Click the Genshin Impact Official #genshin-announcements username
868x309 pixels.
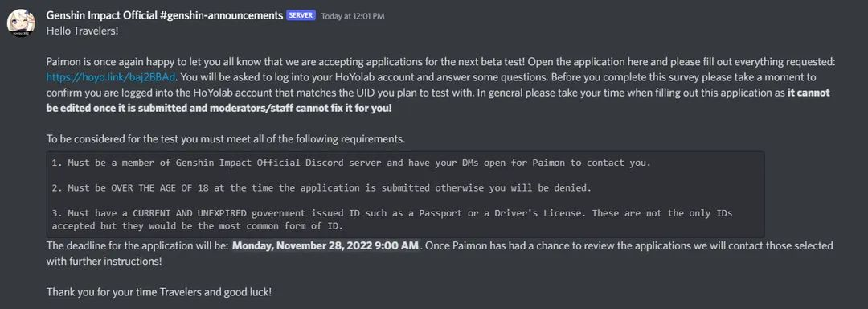tap(165, 15)
